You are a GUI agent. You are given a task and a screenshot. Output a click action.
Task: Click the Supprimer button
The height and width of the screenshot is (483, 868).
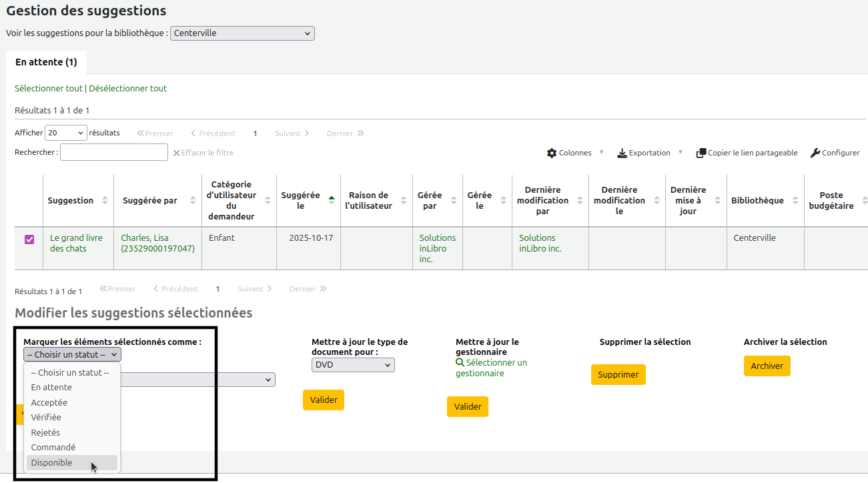pos(618,375)
